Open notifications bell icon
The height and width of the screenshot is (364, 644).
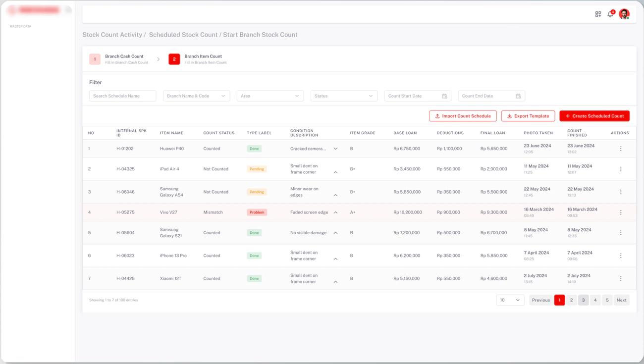610,14
